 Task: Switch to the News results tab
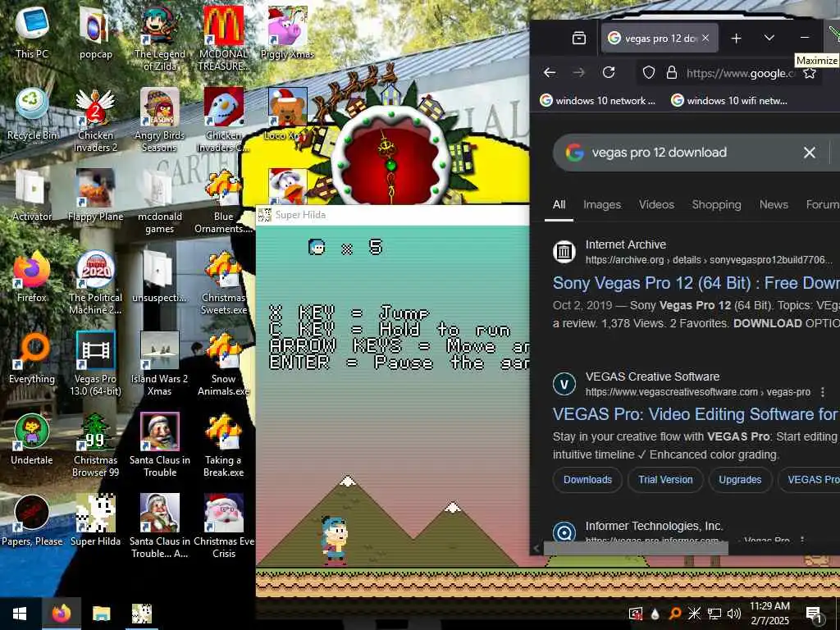(x=774, y=204)
